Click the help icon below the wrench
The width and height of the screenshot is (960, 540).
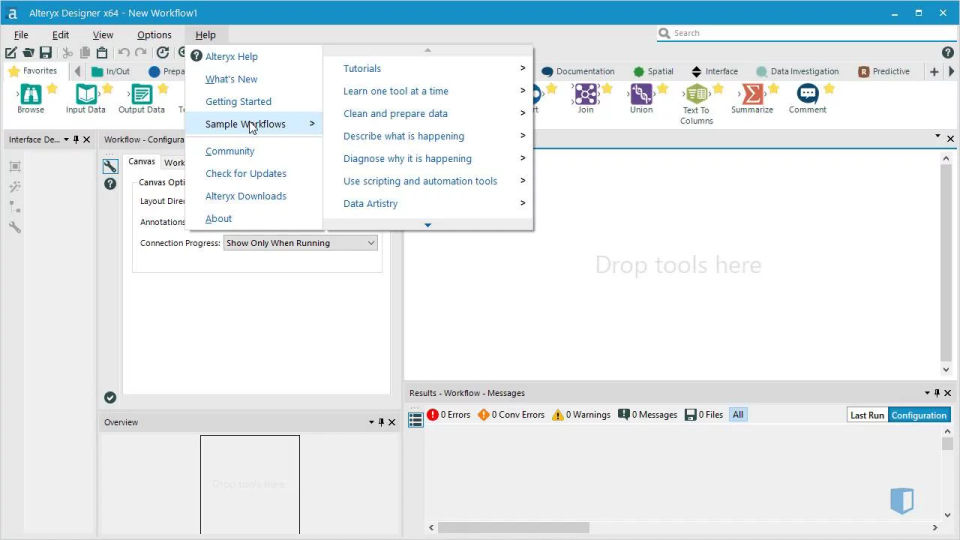(110, 184)
